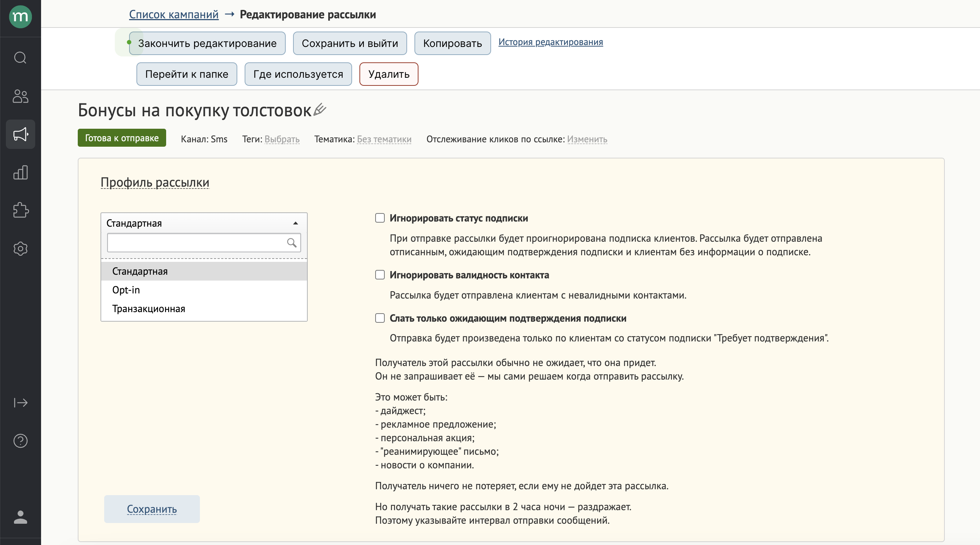The height and width of the screenshot is (545, 980).
Task: Open Список кампаний breadcrumb link
Action: (x=174, y=14)
